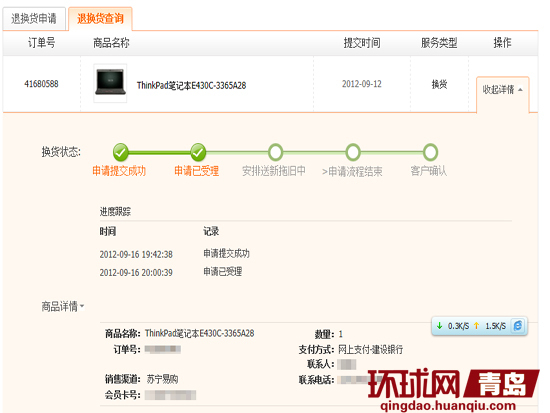This screenshot has height=413, width=550.
Task: Open the ThinkPad laptop product thumbnail
Action: click(x=110, y=83)
